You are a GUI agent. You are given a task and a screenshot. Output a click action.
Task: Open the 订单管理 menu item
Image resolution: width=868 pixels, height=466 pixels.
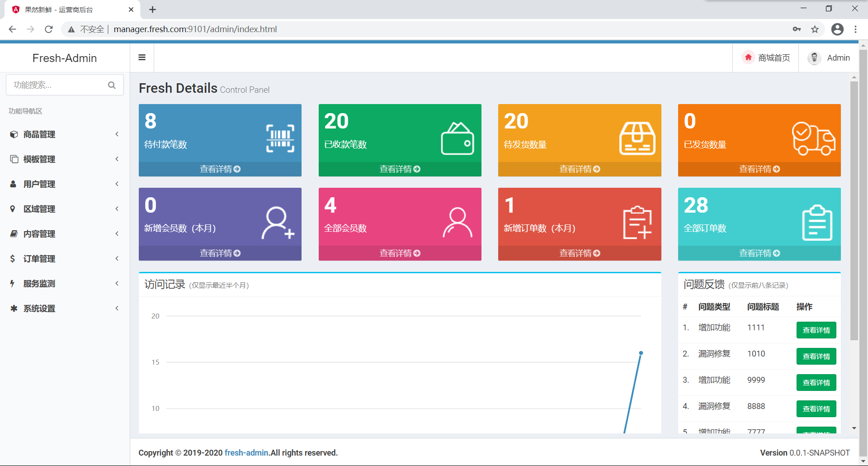65,259
